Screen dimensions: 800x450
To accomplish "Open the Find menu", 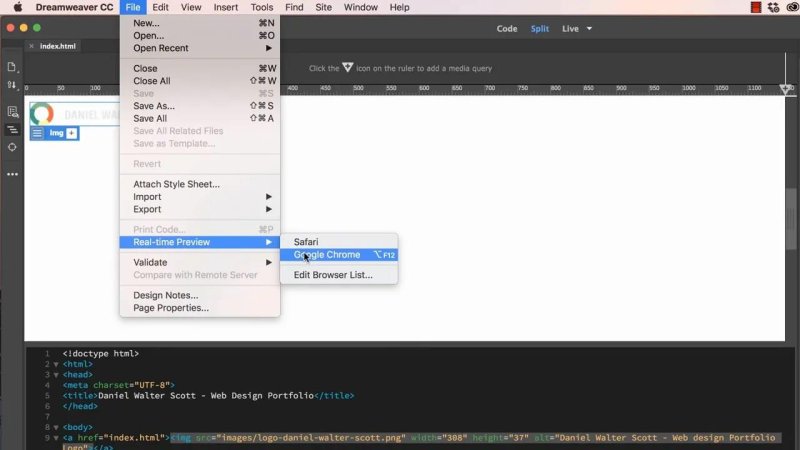I will click(x=294, y=7).
